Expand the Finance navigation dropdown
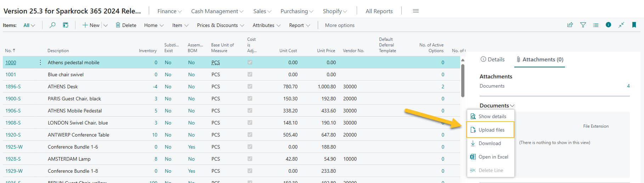Image resolution: width=644 pixels, height=183 pixels. (x=169, y=11)
